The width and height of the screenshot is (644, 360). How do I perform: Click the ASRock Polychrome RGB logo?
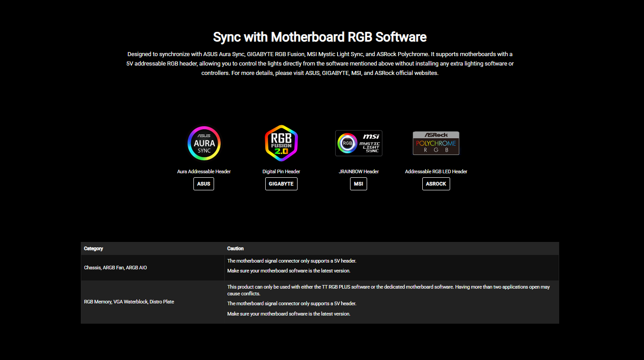[436, 143]
